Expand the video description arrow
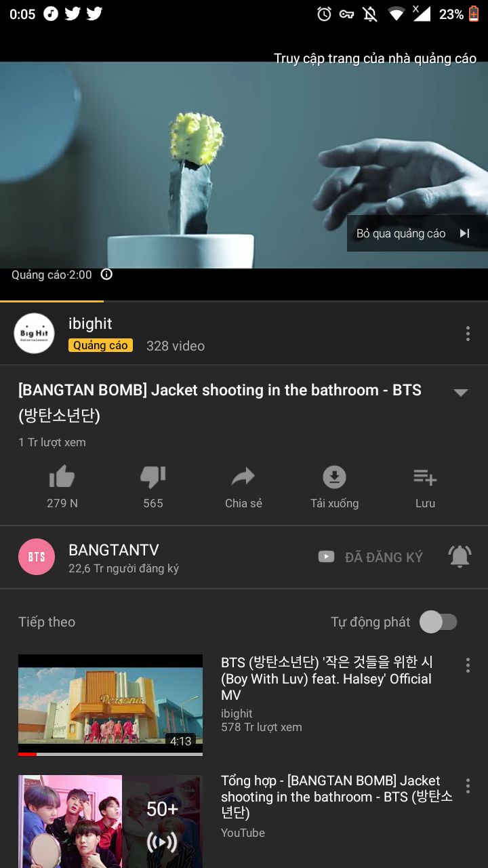The height and width of the screenshot is (868, 488). click(461, 393)
